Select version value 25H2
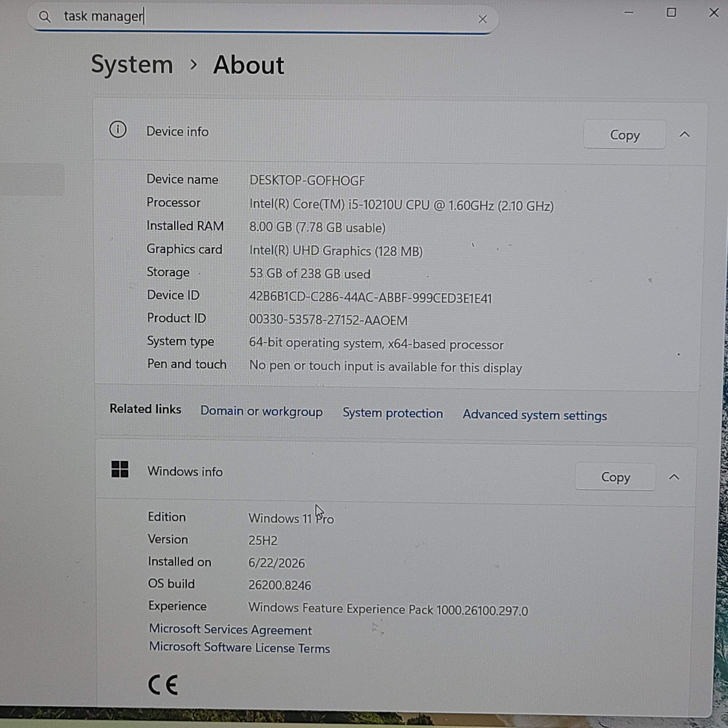This screenshot has height=728, width=728. [263, 540]
